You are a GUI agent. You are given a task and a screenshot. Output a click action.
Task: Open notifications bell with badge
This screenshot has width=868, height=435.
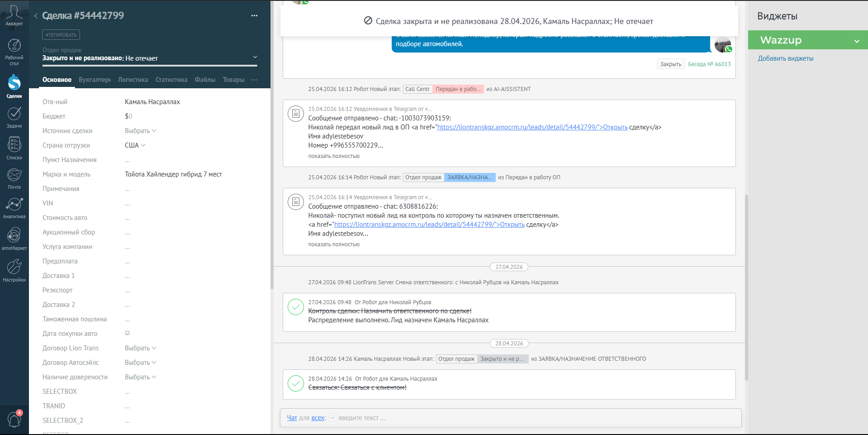[x=14, y=419]
